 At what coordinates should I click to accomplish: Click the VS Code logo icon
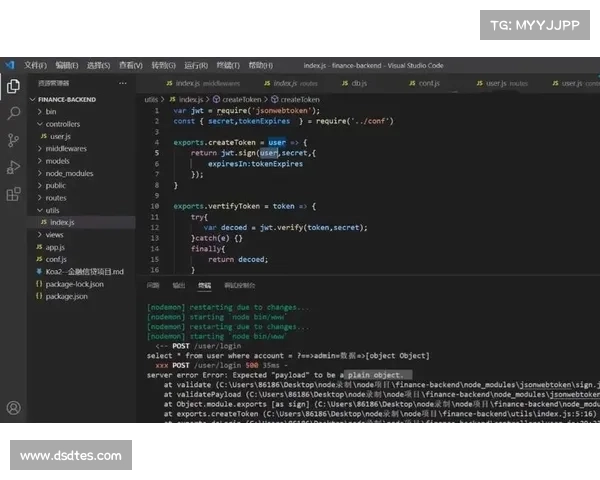[10, 65]
